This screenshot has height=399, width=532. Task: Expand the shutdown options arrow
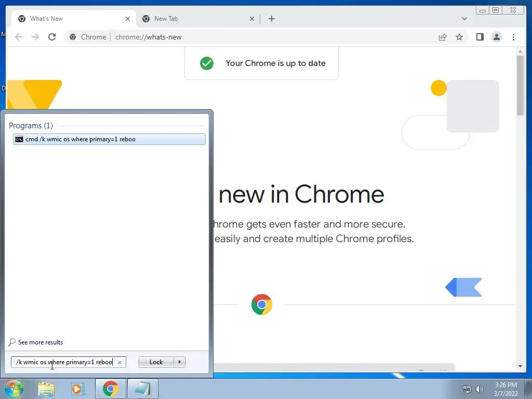(179, 362)
